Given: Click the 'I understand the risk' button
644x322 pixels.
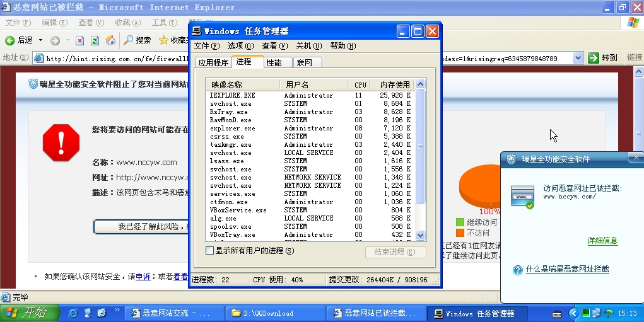Looking at the screenshot, I should [141, 226].
